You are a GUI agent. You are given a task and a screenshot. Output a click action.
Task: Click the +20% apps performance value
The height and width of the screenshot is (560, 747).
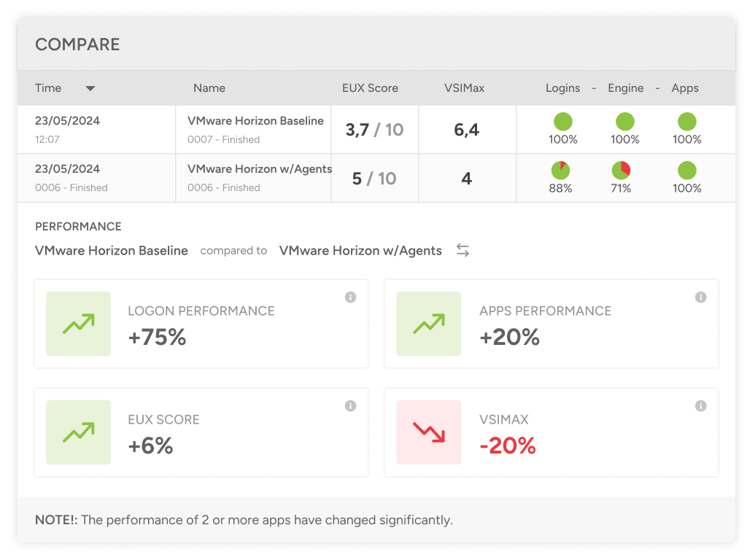(x=509, y=337)
